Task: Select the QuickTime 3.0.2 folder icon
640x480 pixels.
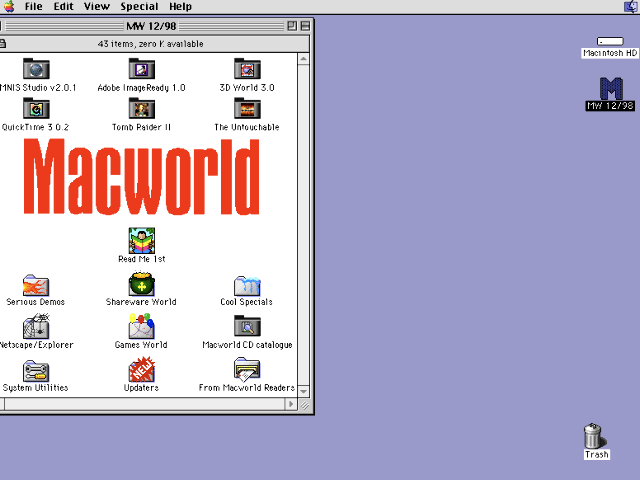Action: coord(36,108)
